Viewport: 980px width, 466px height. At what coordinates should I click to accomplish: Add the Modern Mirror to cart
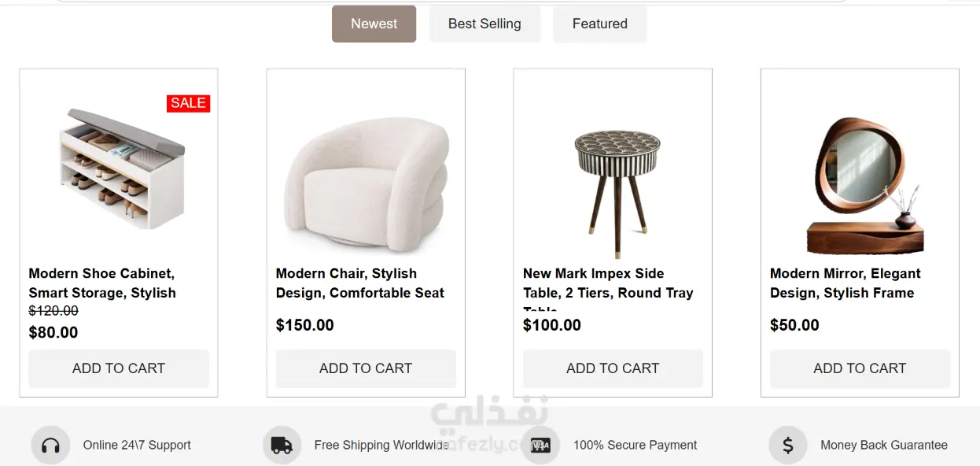[860, 368]
